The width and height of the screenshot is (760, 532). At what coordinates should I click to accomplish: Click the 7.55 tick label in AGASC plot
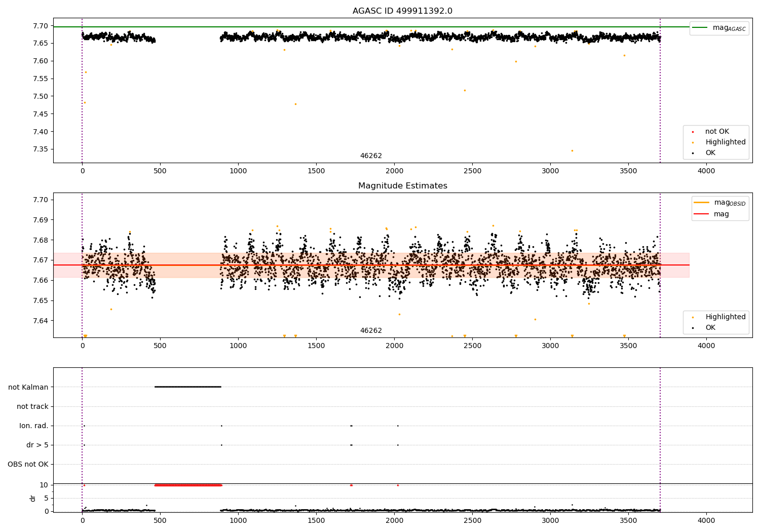(x=40, y=79)
